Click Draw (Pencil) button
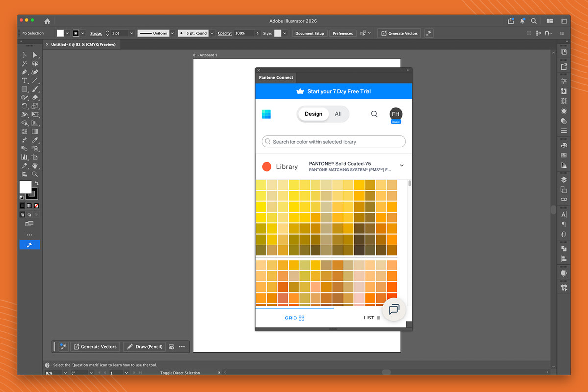Viewport: 588px width, 392px height. click(145, 346)
